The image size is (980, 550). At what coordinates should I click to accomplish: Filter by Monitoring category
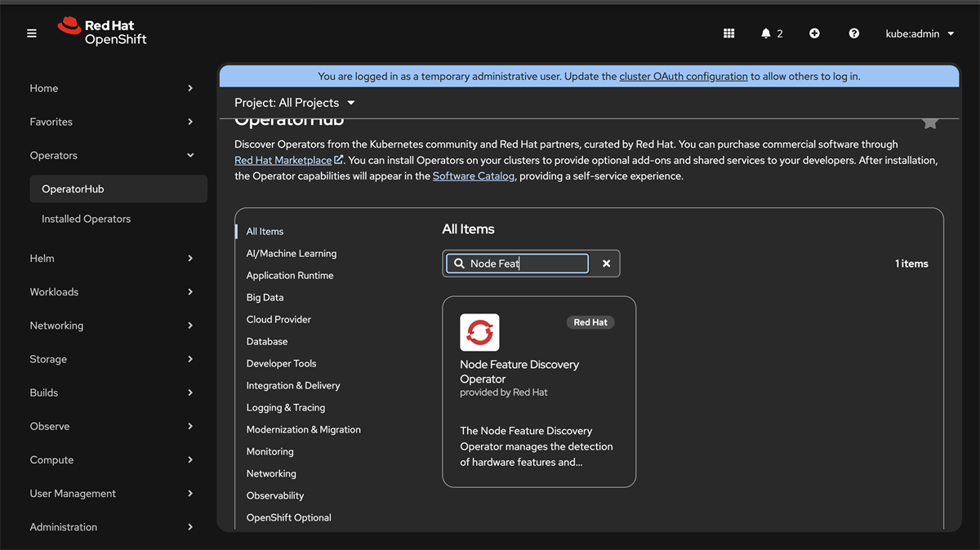point(269,452)
